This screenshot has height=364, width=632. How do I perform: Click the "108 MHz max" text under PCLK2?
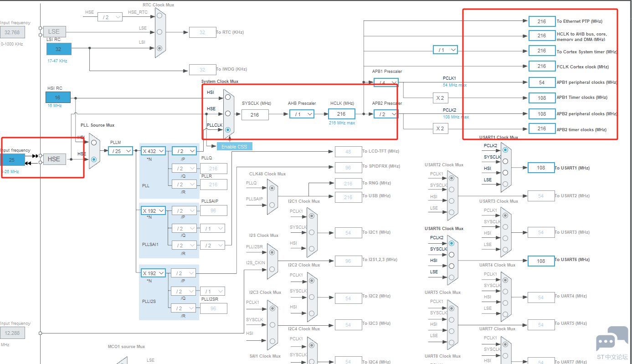(456, 117)
